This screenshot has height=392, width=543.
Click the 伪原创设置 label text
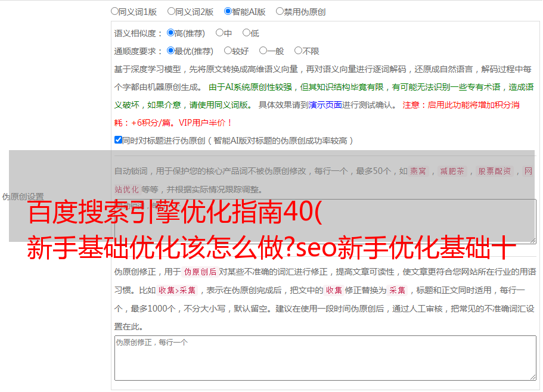23,197
